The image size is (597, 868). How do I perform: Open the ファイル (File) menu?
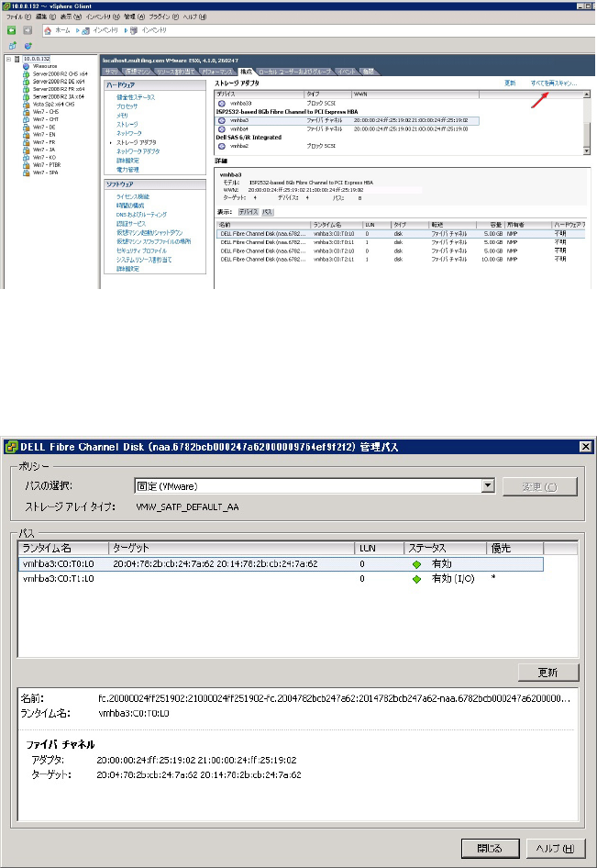19,17
